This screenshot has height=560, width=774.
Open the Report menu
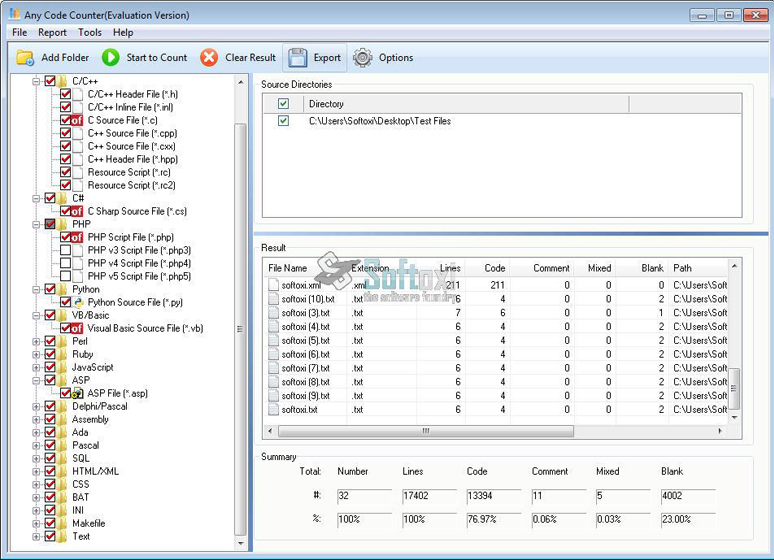coord(52,32)
